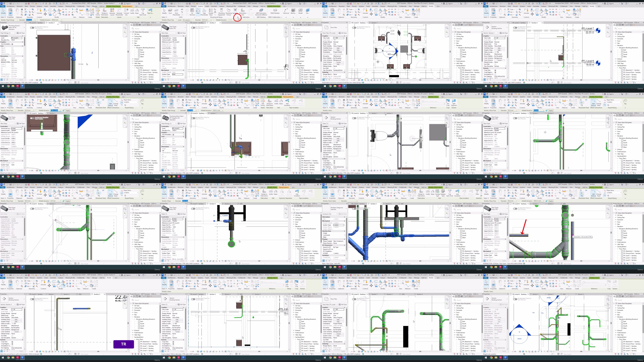Pick the Air Terminal tool in HVAC panel
644x362 pixels.
(192, 11)
